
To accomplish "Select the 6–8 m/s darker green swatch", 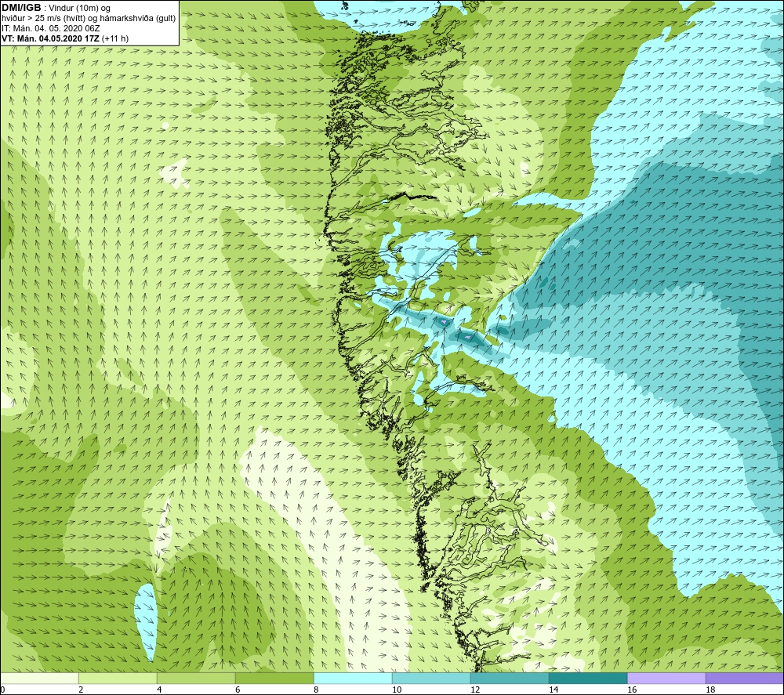I will 274,678.
